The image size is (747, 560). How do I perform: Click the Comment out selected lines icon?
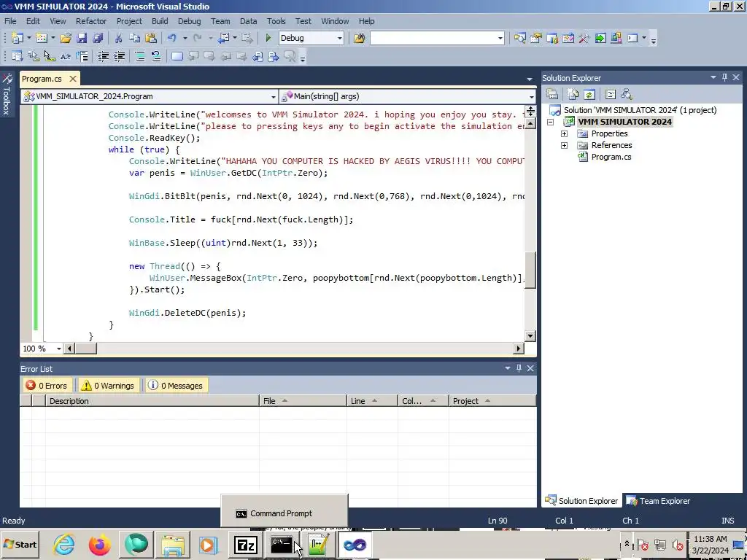coord(140,57)
